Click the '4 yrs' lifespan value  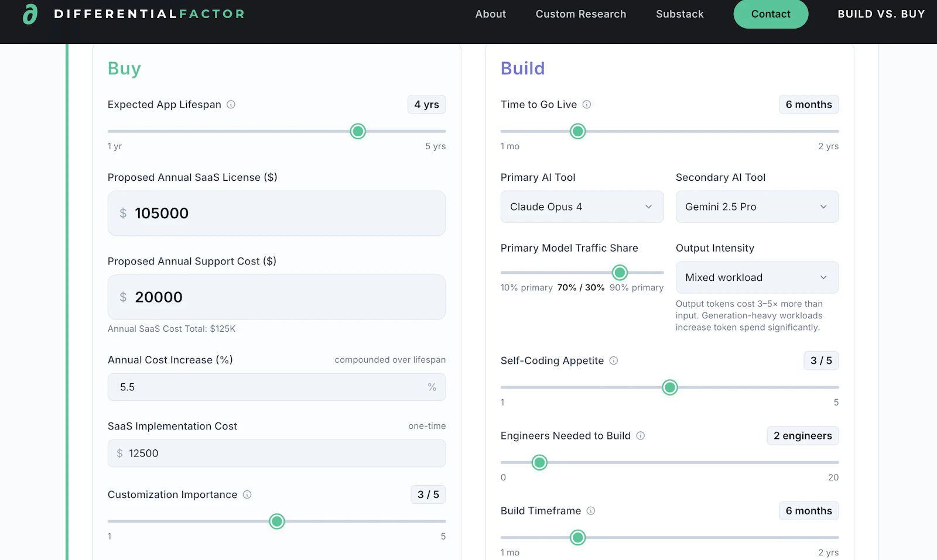tap(427, 105)
